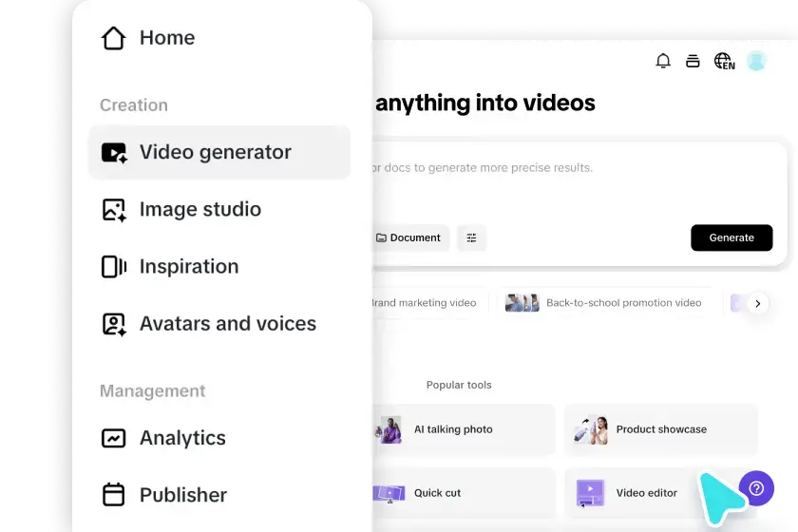Open Product showcase tool
This screenshot has width=798, height=532.
660,429
